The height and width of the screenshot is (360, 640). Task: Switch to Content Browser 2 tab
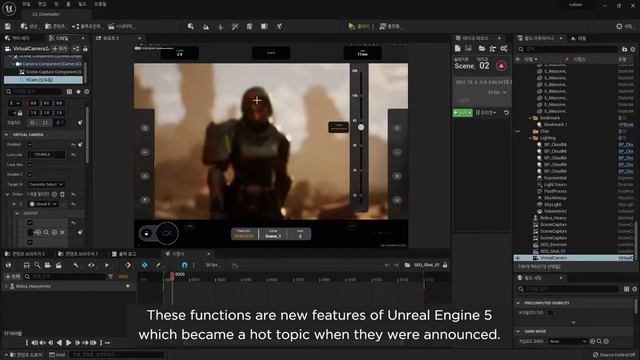(25, 254)
